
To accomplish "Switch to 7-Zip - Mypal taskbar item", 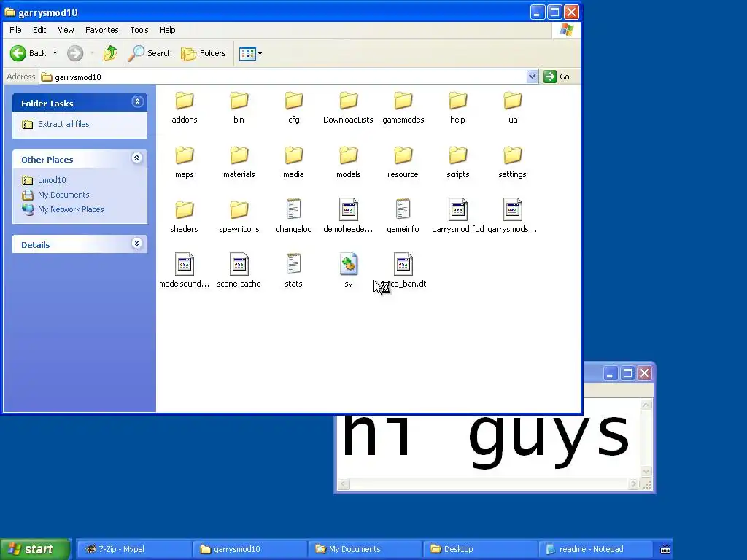I will pyautogui.click(x=135, y=549).
